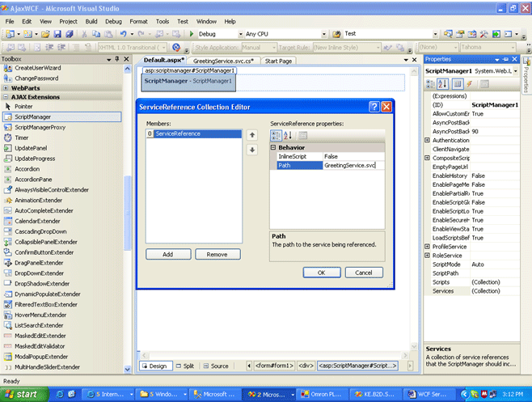Click the dialog Help question mark button
Image resolution: width=532 pixels, height=402 pixels.
[x=374, y=107]
